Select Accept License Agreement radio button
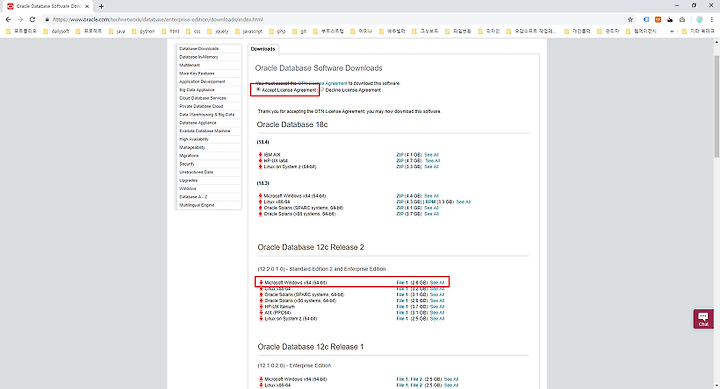720x389 pixels. (x=258, y=90)
